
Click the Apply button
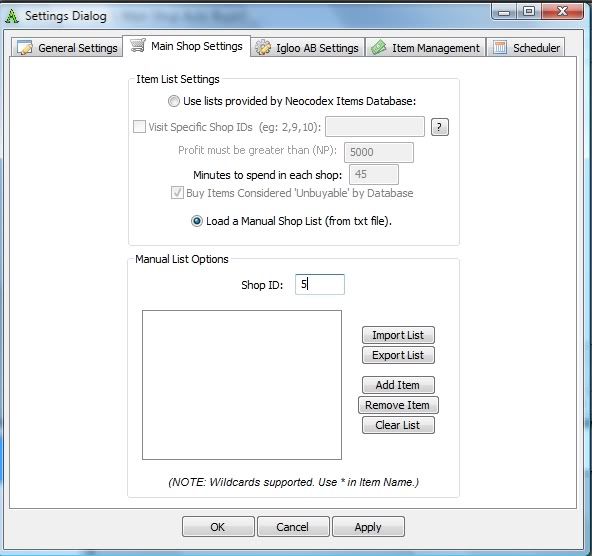368,527
